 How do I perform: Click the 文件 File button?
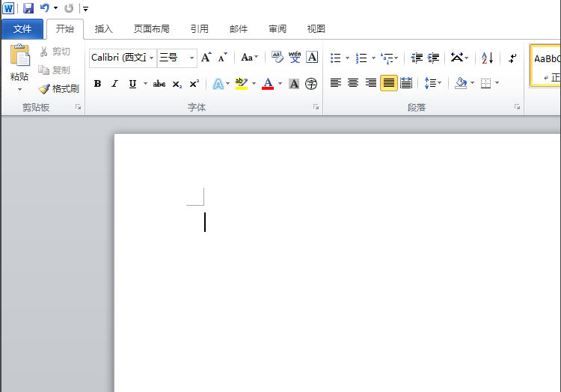pyautogui.click(x=22, y=29)
